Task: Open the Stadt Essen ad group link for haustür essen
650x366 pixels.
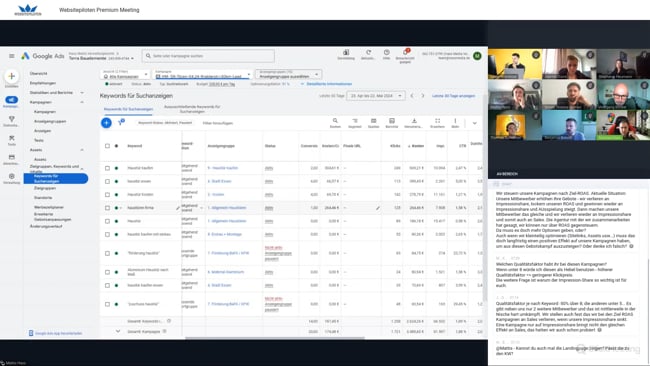Action: point(219,182)
